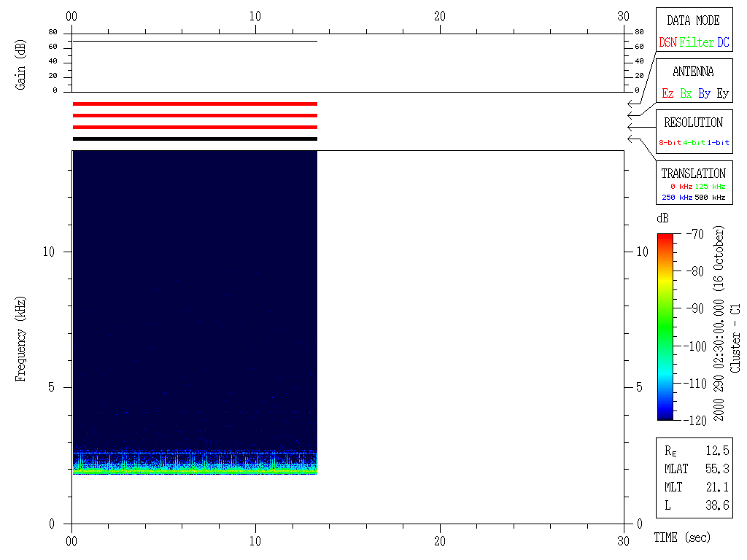Click the gain trace line near 70 dB
The height and width of the screenshot is (560, 747).
tap(195, 42)
